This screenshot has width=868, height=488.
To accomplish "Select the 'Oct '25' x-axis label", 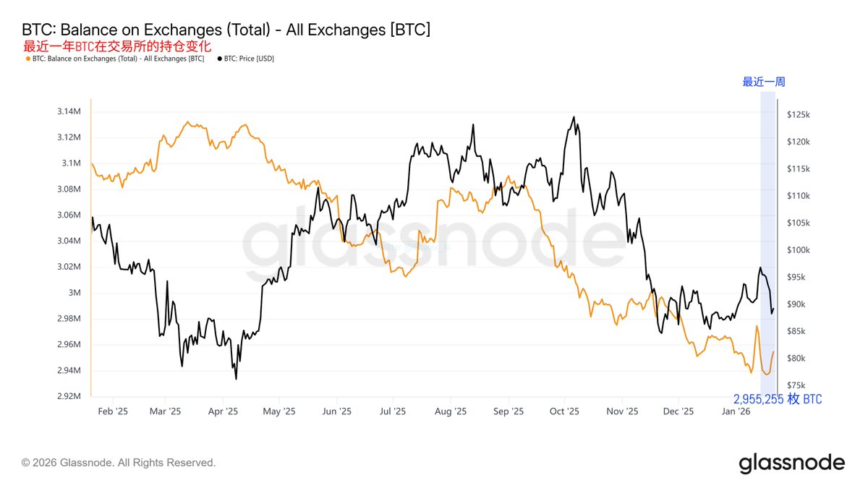I will (564, 411).
